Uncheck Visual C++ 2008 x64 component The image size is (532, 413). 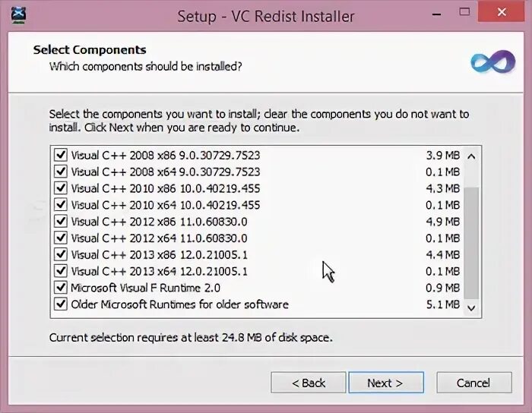[61, 172]
